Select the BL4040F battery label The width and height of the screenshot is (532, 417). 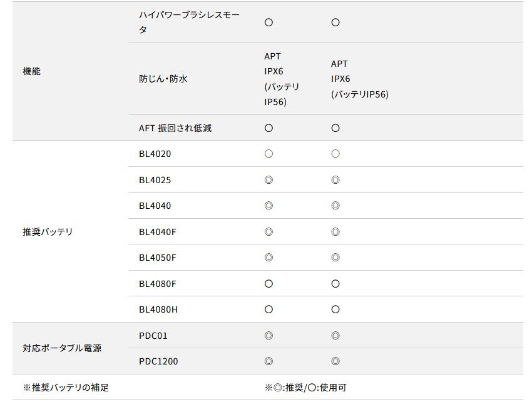pos(158,232)
